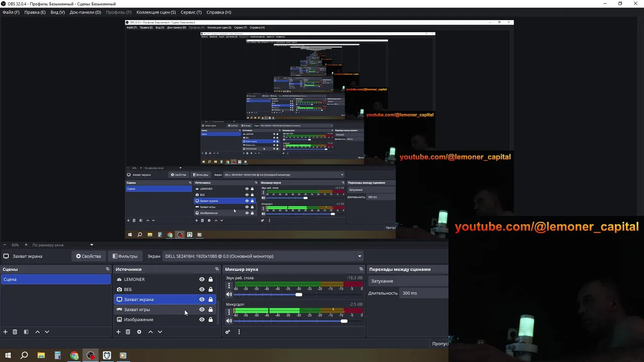
Task: Open source properties gear in Источники toolbar
Action: tap(139, 332)
